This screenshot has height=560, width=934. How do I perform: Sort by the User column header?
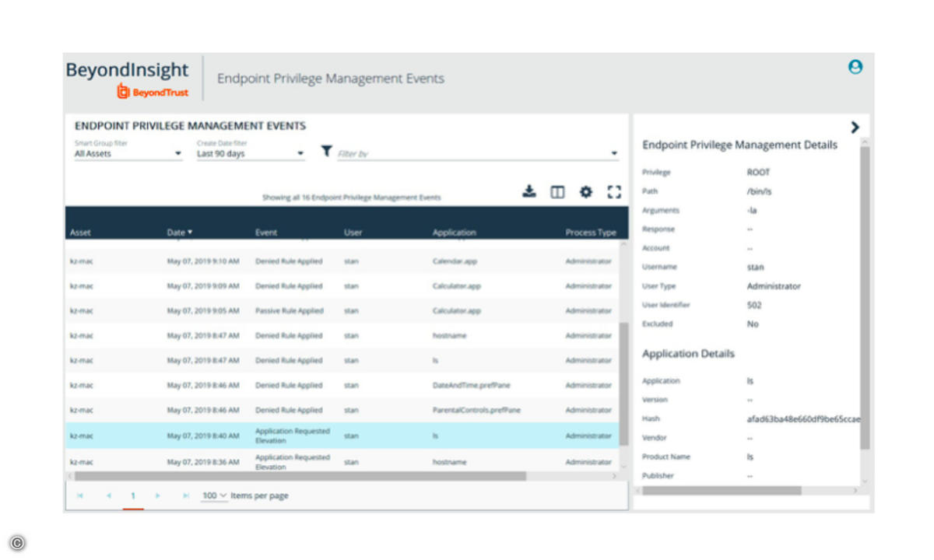(x=353, y=233)
